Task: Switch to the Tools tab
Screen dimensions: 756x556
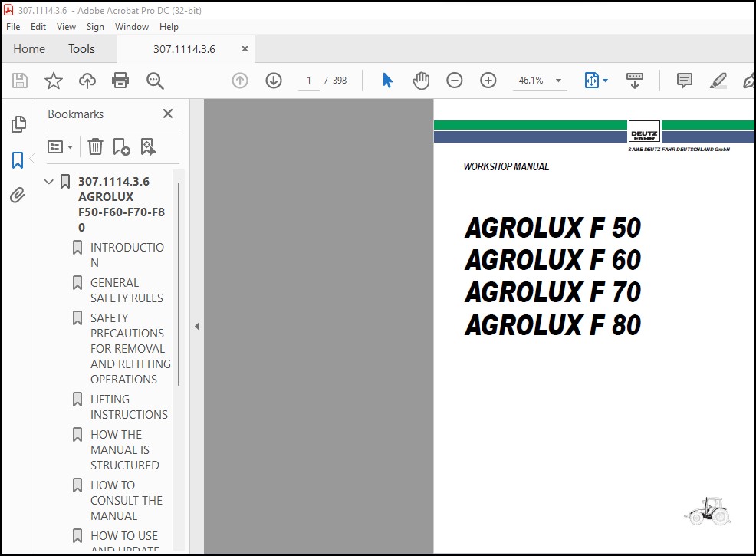Action: [81, 49]
